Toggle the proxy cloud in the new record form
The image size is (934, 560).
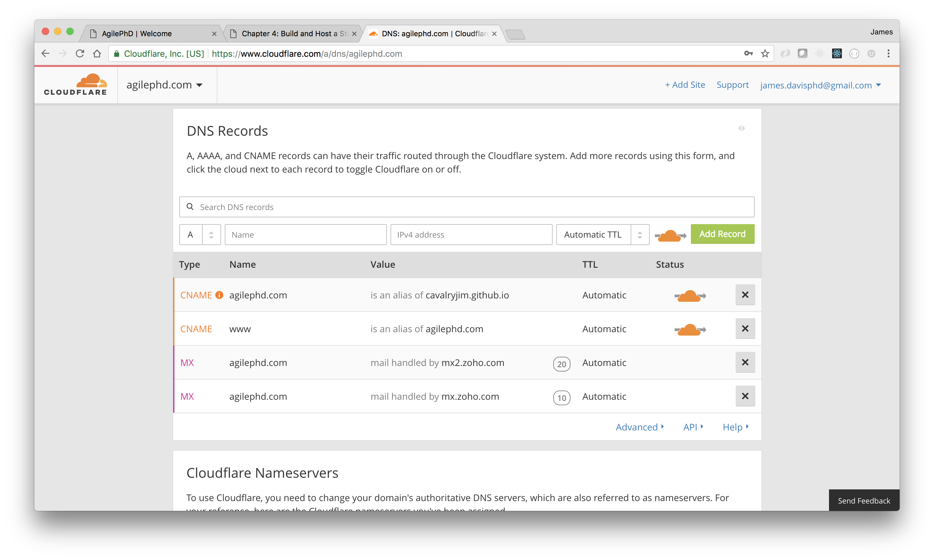tap(670, 236)
